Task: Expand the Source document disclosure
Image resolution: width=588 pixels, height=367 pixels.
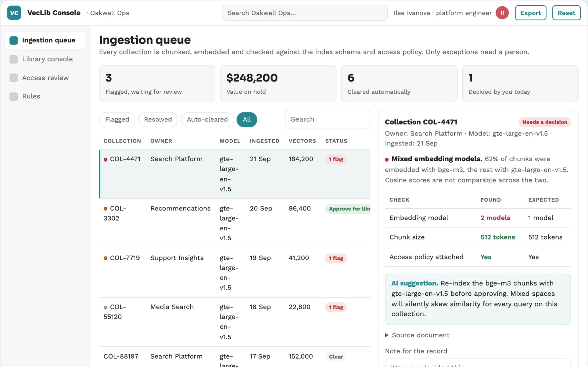Action: 417,335
